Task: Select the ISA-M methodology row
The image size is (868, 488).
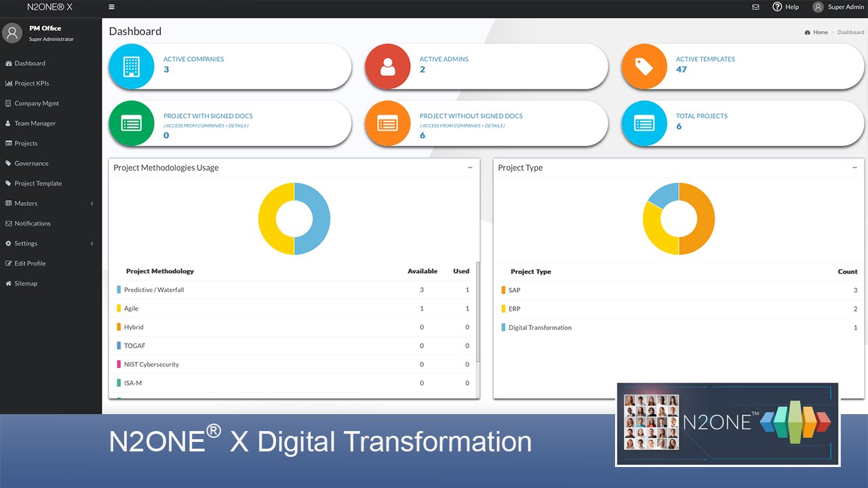Action: click(x=293, y=383)
